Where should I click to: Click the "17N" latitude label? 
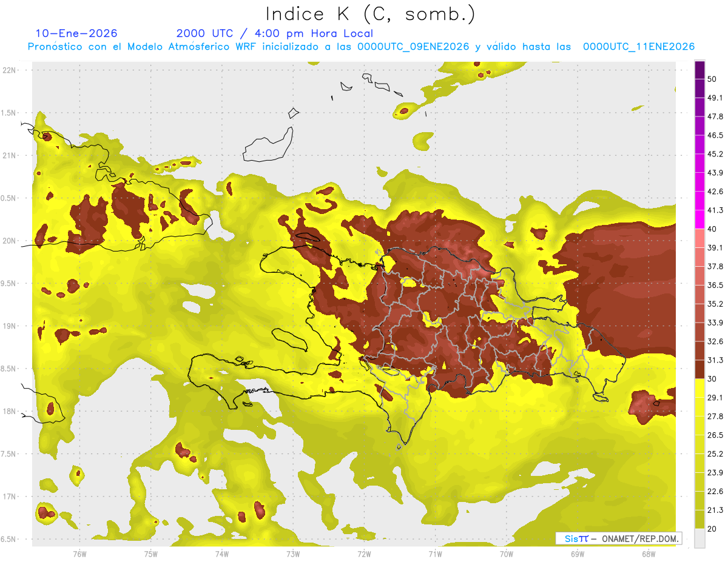pyautogui.click(x=10, y=497)
